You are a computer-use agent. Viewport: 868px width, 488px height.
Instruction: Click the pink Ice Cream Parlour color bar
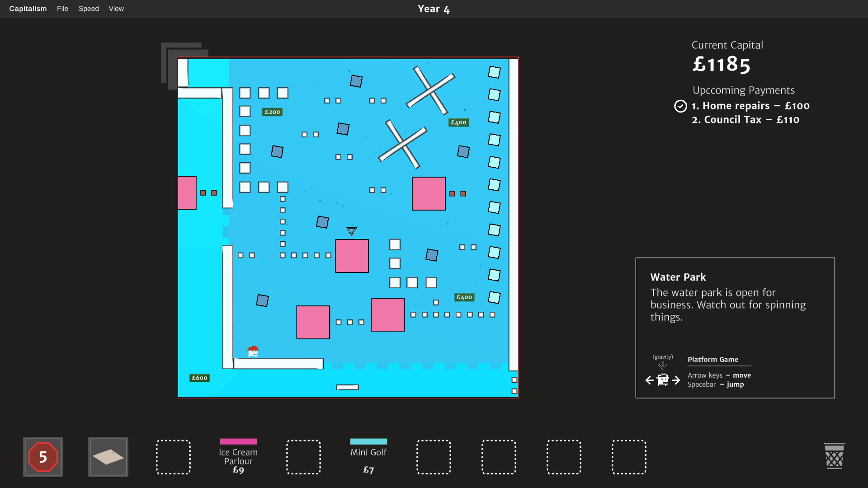(x=238, y=441)
